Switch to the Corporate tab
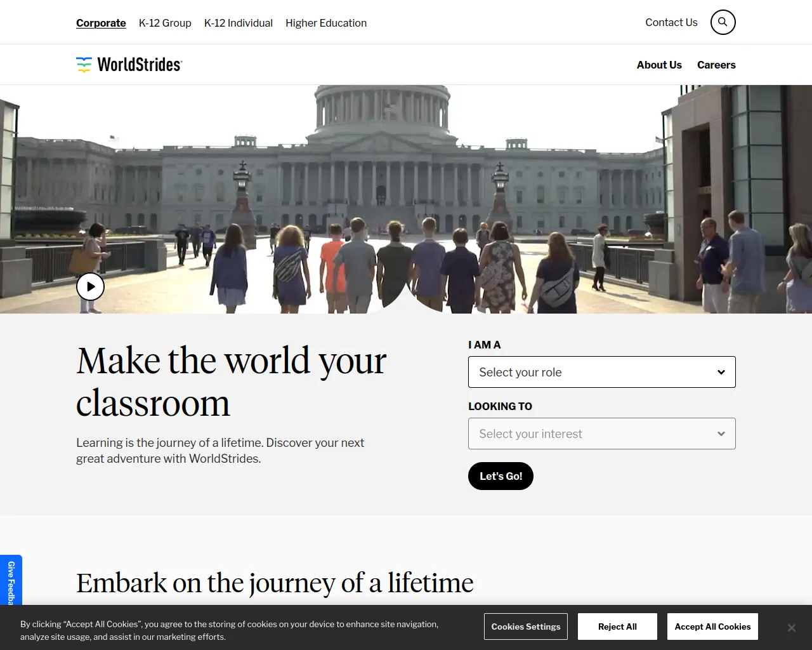 coord(101,23)
